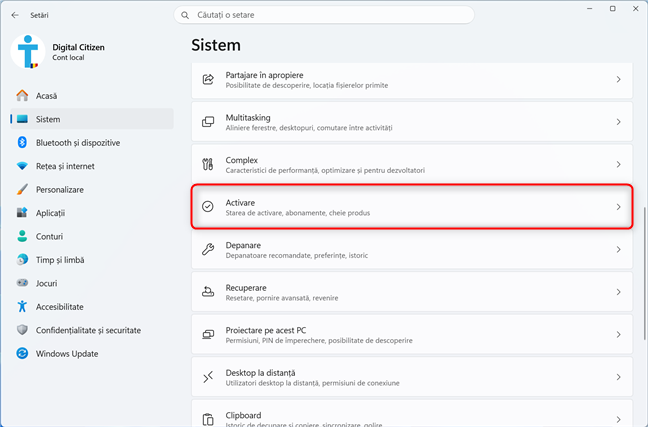Maximize the Setări window
Viewport: 648px width, 427px height.
(613, 9)
